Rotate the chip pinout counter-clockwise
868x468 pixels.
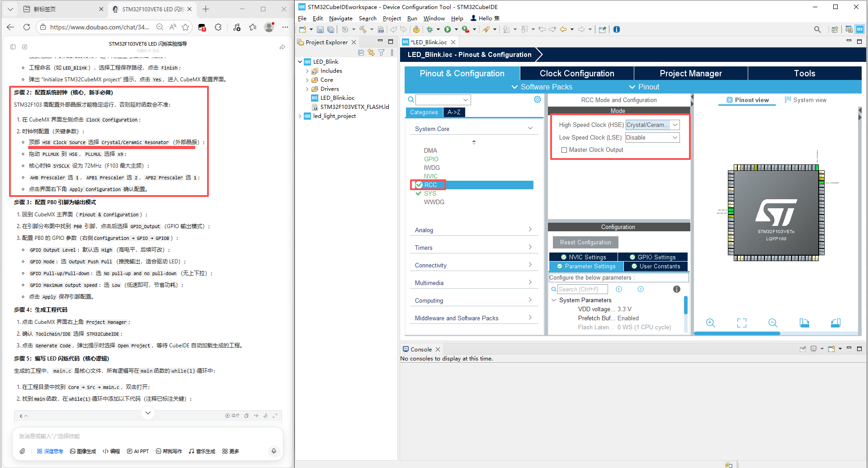(835, 323)
